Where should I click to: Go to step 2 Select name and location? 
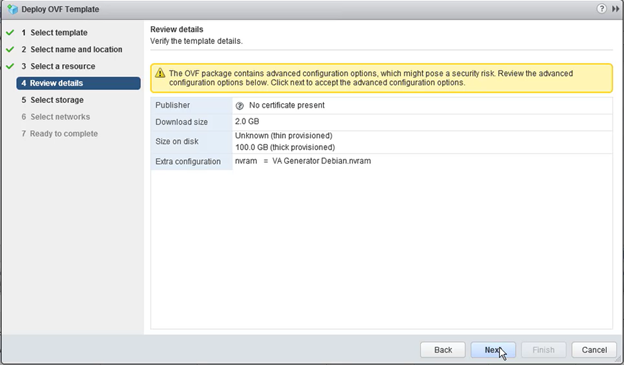point(72,49)
